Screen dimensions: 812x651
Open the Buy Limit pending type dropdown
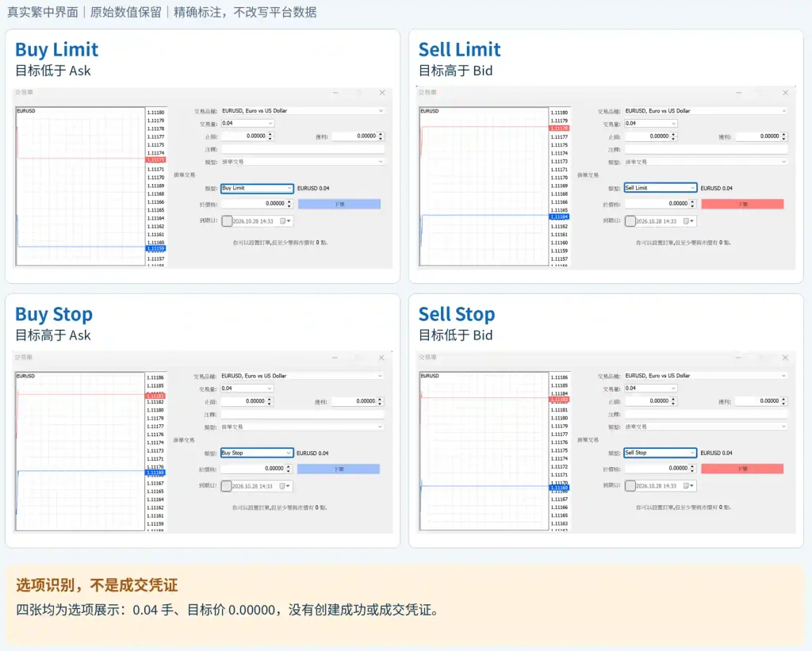pos(257,188)
